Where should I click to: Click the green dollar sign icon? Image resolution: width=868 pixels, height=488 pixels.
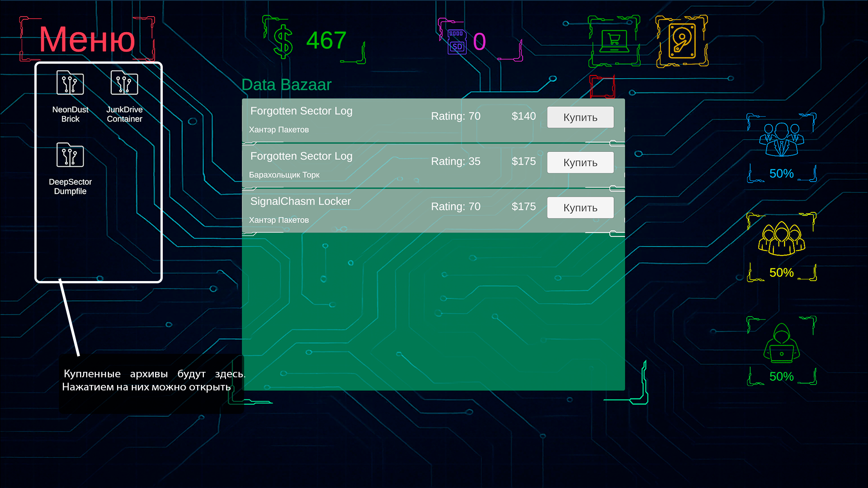pos(283,42)
